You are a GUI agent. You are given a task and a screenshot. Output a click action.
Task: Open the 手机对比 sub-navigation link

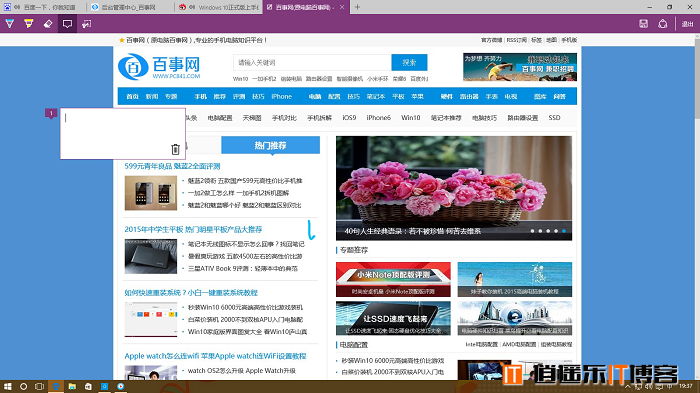(284, 118)
